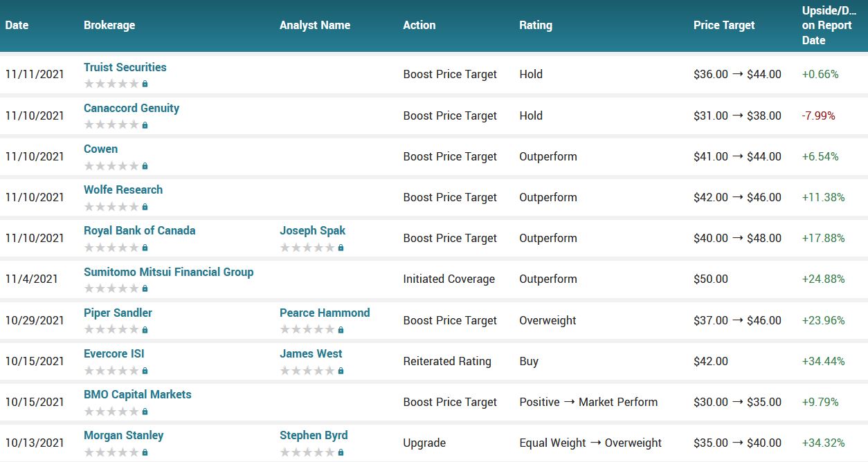Sort table by the Rating column header

pyautogui.click(x=536, y=25)
